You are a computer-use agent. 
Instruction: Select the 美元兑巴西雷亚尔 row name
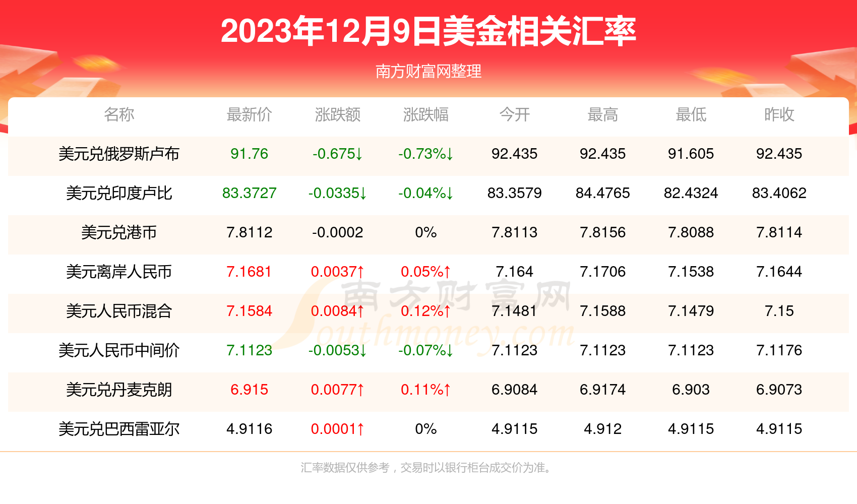click(x=119, y=429)
